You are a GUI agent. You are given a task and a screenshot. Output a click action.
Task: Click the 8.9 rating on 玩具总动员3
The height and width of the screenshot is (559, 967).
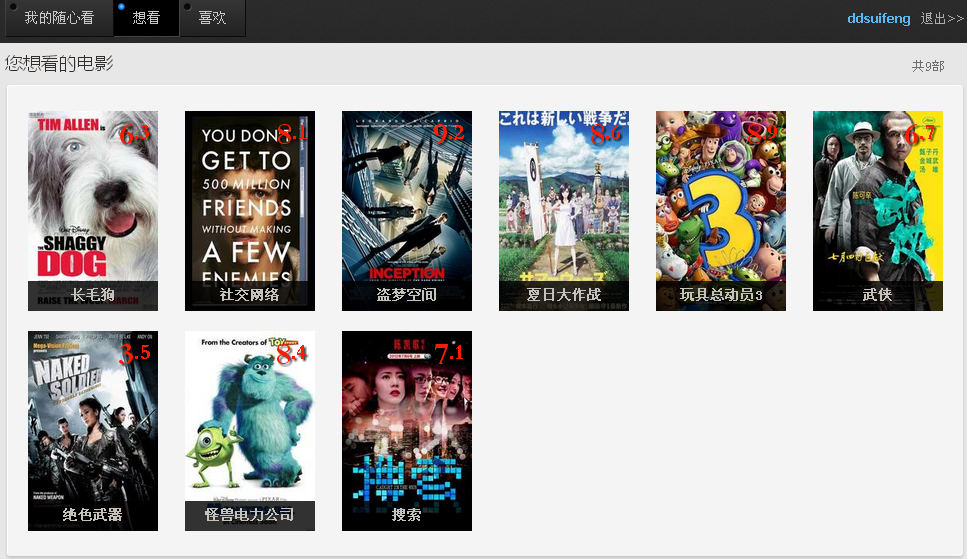point(762,134)
